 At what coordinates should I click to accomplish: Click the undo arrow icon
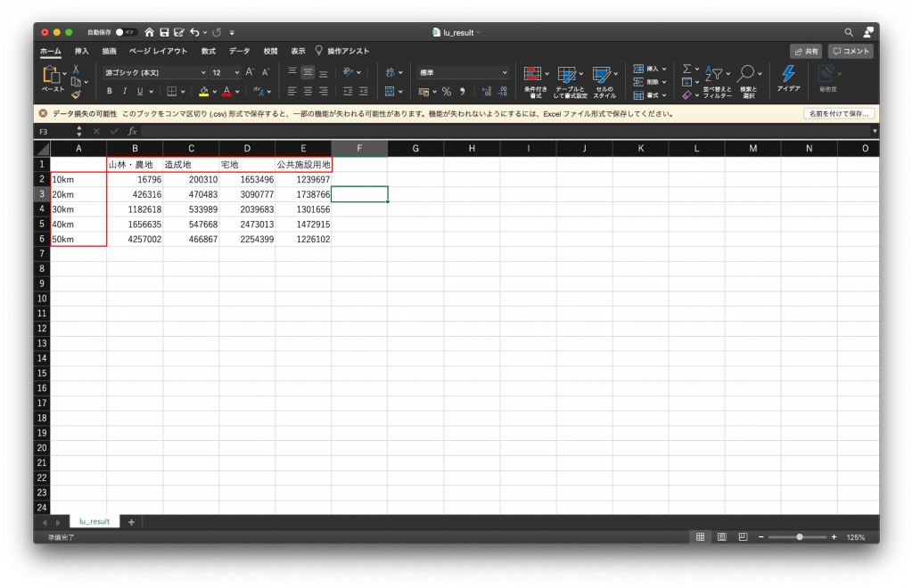194,33
